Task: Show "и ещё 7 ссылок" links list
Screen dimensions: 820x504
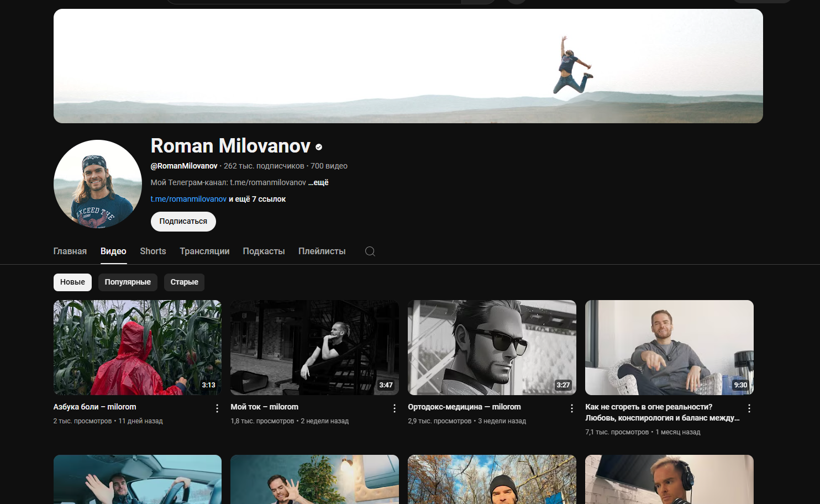Action: [x=257, y=199]
